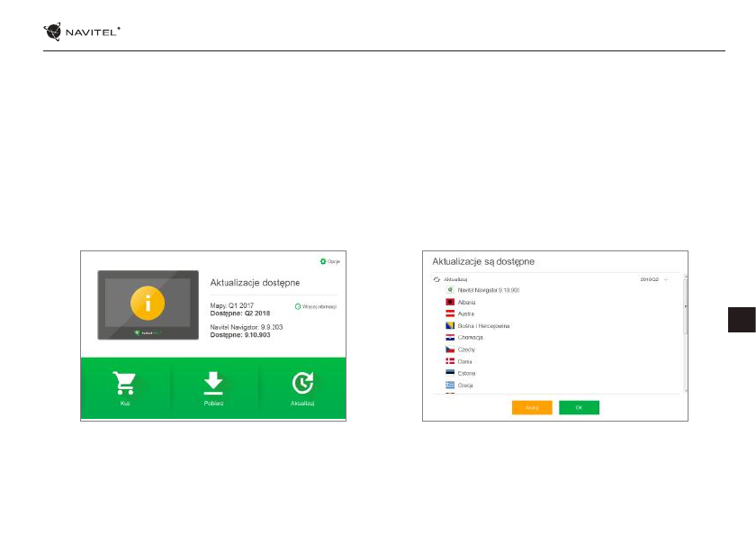The width and height of the screenshot is (756, 536).
Task: Click the Austria text entry
Action: pyautogui.click(x=466, y=314)
